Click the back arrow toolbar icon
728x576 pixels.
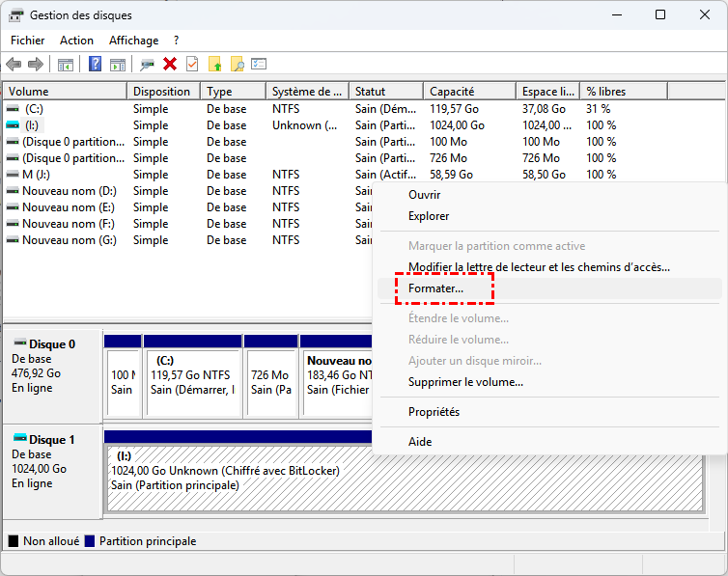14,65
